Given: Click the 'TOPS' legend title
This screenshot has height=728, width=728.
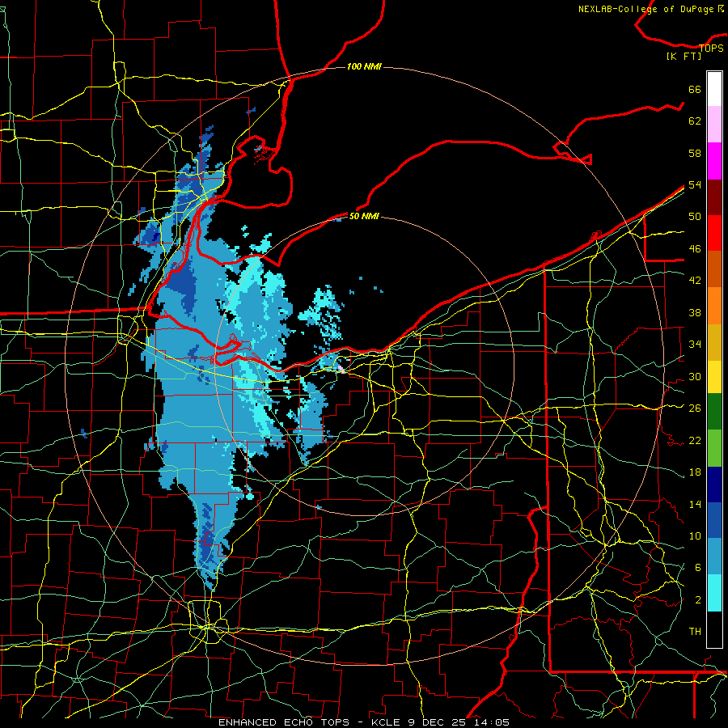Looking at the screenshot, I should tap(711, 49).
